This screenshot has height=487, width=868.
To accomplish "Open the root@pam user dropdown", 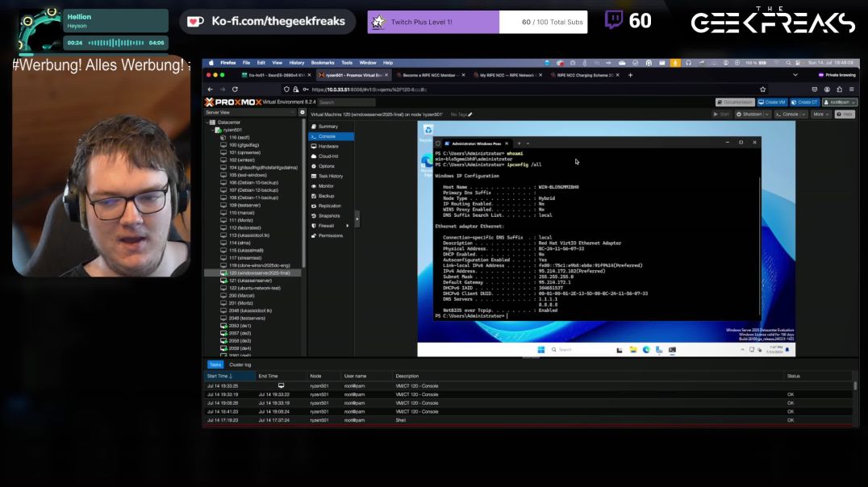I will [x=840, y=102].
